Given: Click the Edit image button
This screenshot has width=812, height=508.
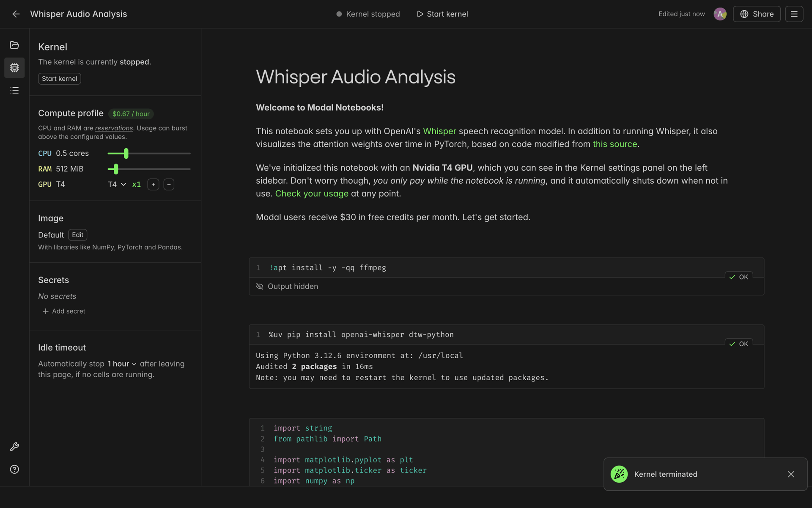Looking at the screenshot, I should click(78, 235).
